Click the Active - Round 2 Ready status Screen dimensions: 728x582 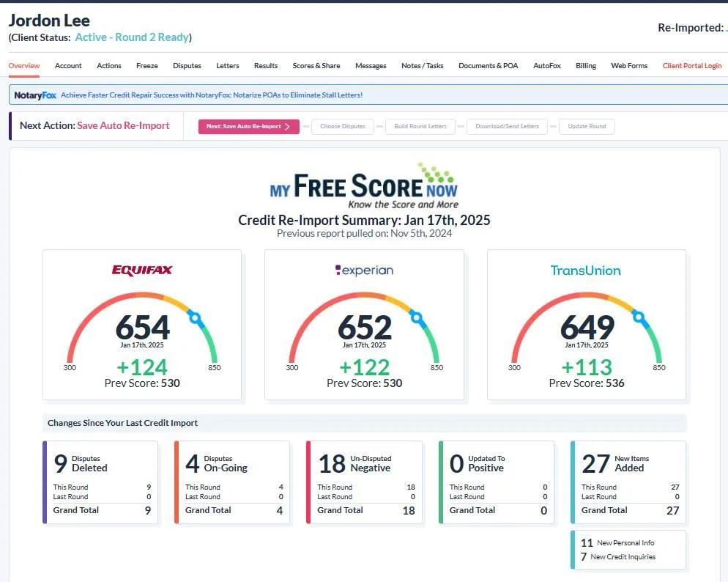(x=132, y=37)
